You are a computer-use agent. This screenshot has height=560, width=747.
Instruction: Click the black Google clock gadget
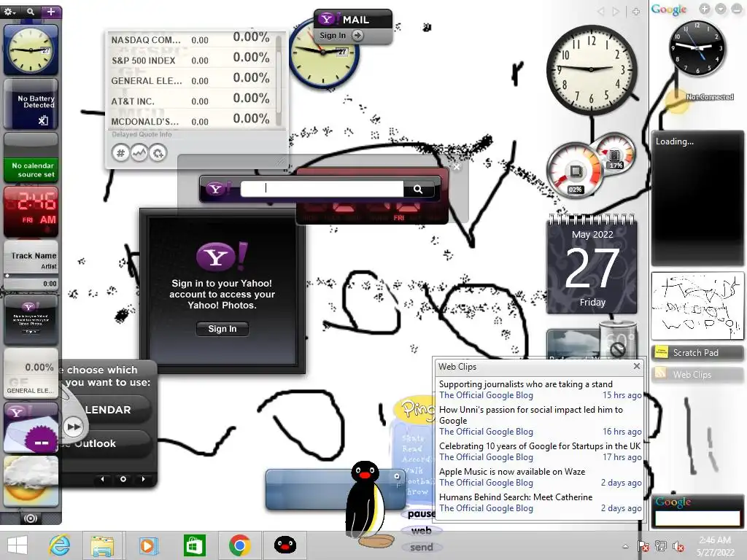pos(697,48)
